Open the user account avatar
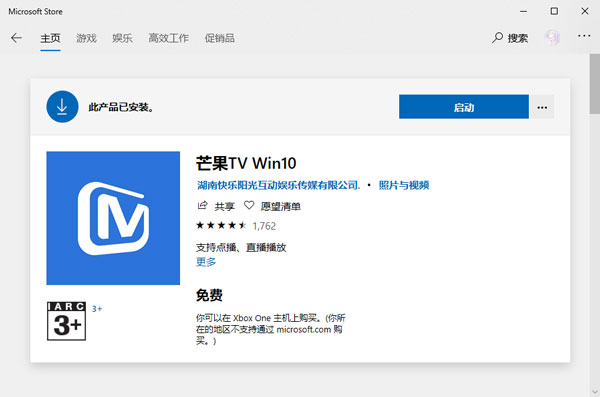Screen dimensions: 600x397 [552, 38]
